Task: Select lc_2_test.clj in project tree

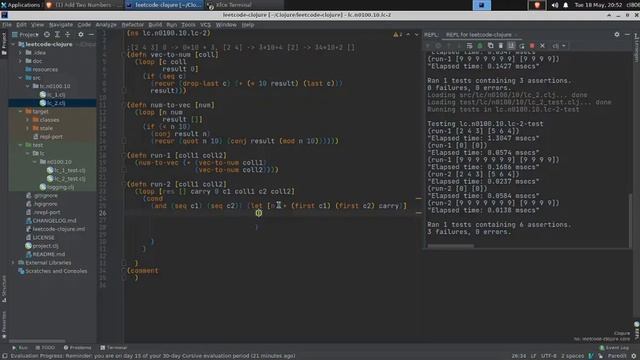Action: (69, 179)
